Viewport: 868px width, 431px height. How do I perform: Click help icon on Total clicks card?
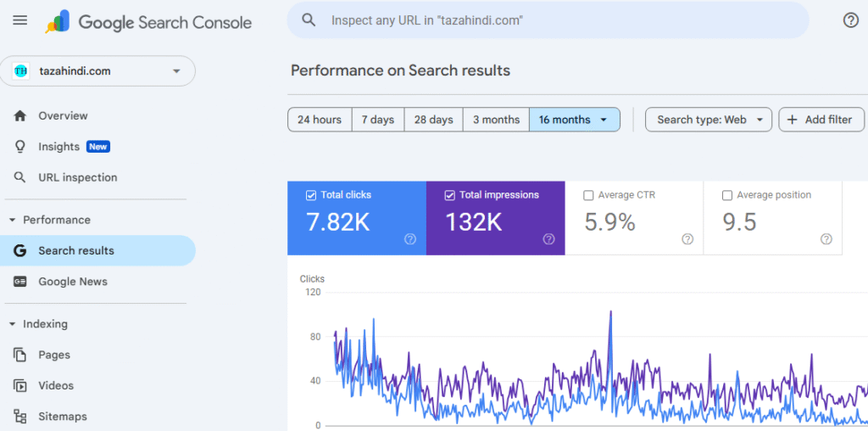pos(410,239)
